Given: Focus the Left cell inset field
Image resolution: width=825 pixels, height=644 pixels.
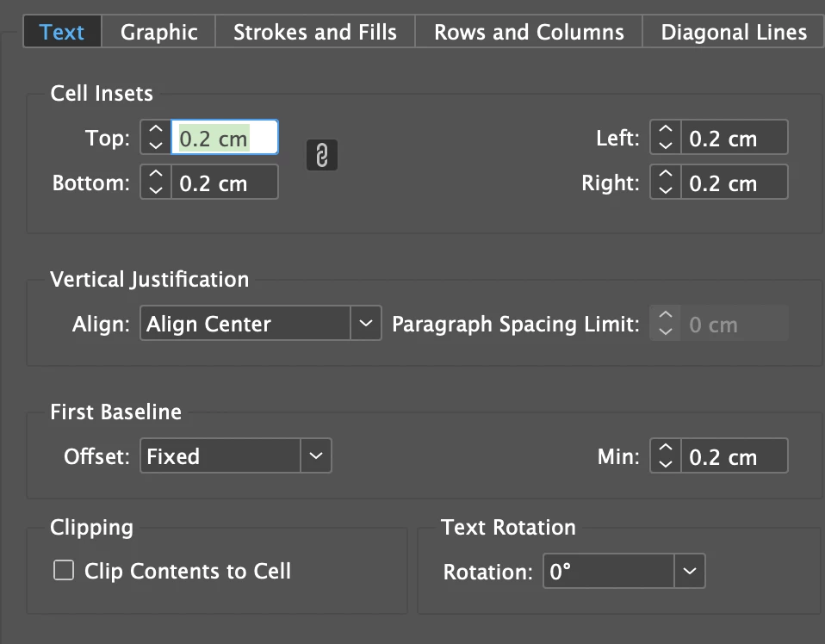Looking at the screenshot, I should tap(734, 138).
